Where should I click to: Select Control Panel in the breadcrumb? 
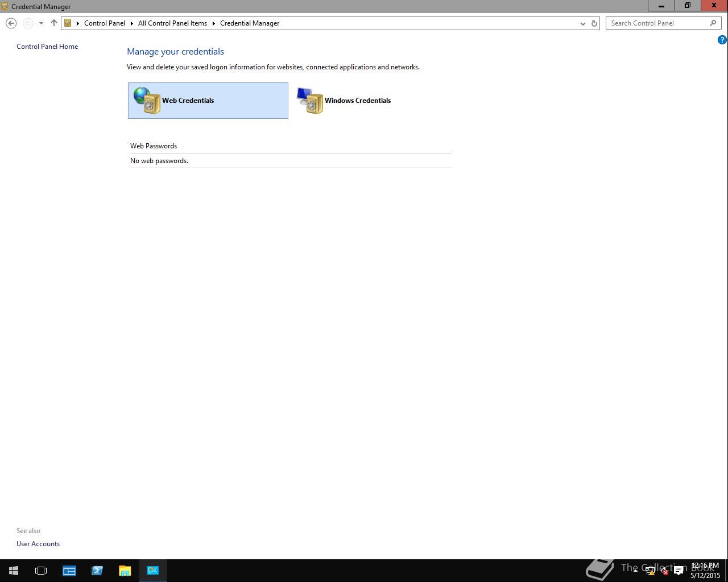(x=105, y=23)
